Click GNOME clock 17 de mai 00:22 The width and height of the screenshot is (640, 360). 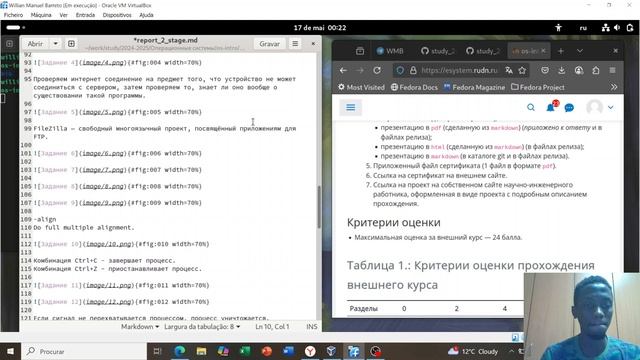pyautogui.click(x=320, y=28)
